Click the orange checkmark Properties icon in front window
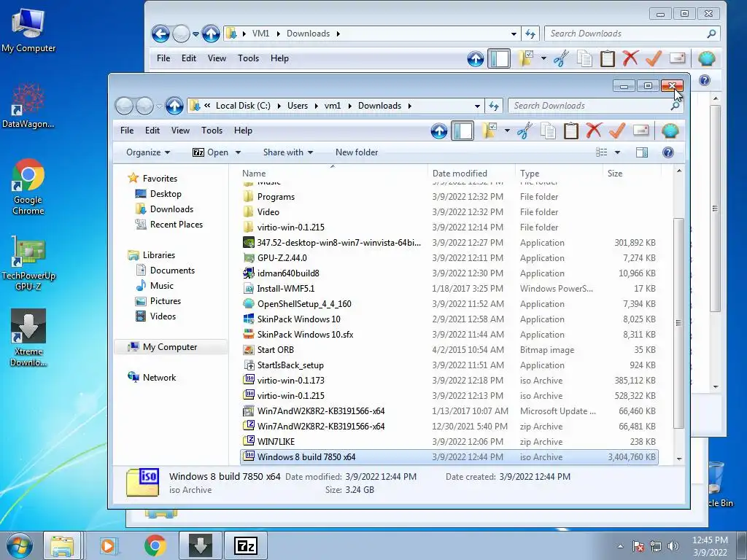Screen dimensions: 747x560 coord(617,131)
